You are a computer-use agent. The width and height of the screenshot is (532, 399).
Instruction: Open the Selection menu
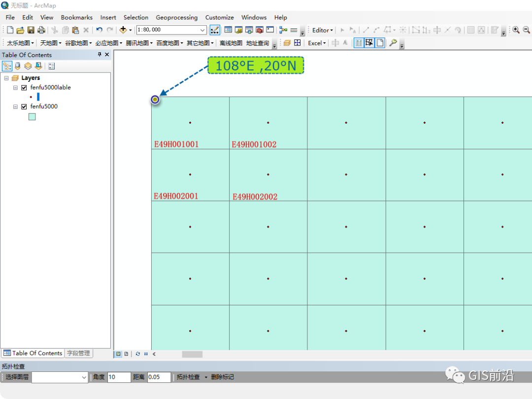tap(136, 17)
